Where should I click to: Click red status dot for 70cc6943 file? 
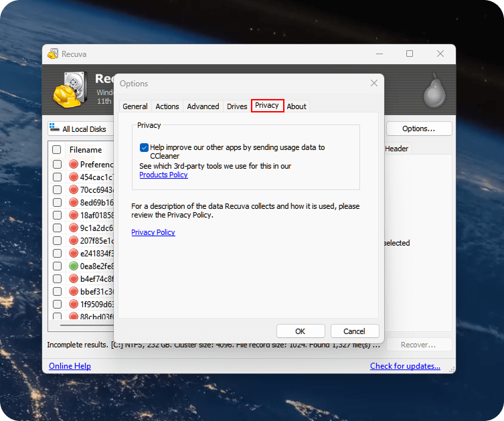[x=74, y=189]
